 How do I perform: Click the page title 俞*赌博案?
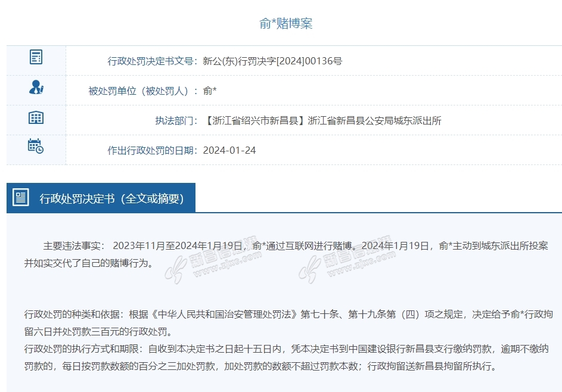tap(286, 23)
